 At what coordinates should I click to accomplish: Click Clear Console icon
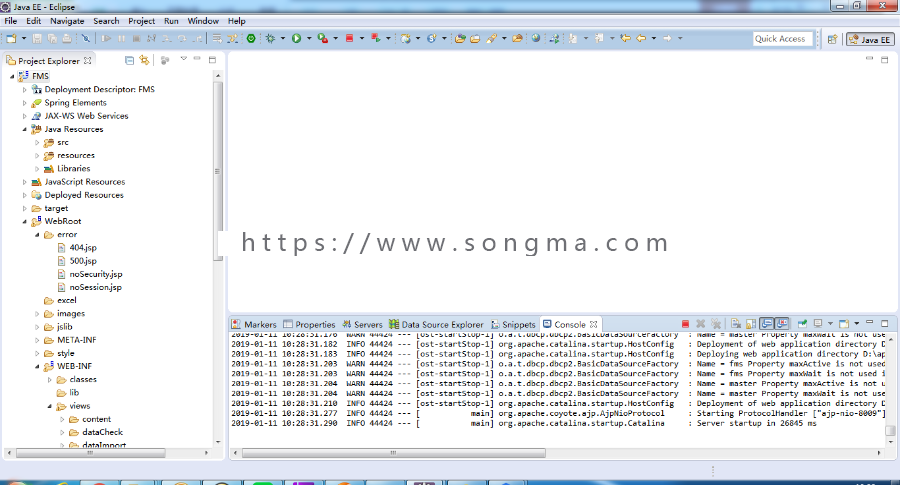(x=736, y=324)
